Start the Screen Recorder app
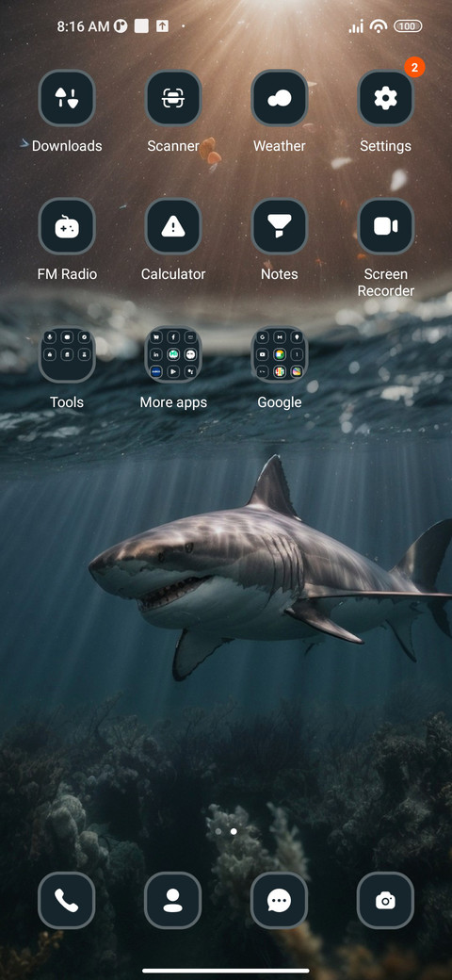This screenshot has width=452, height=980. pos(385,226)
